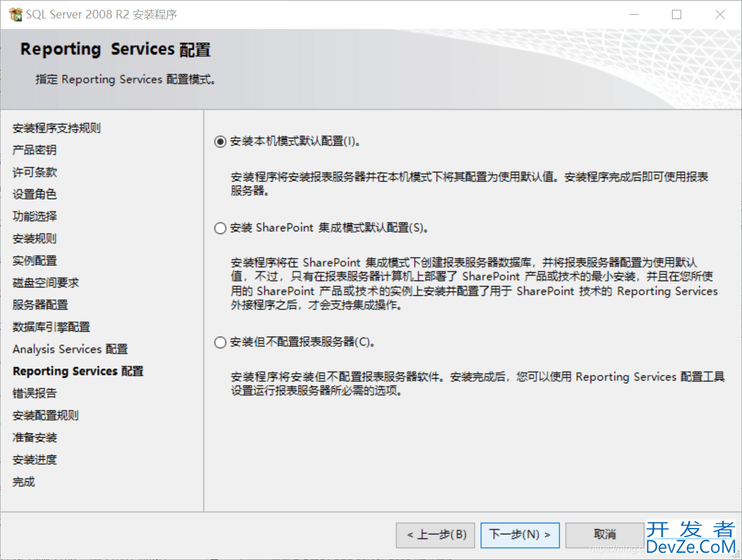Select 完成 step in sidebar
This screenshot has width=742, height=560.
pyautogui.click(x=23, y=482)
